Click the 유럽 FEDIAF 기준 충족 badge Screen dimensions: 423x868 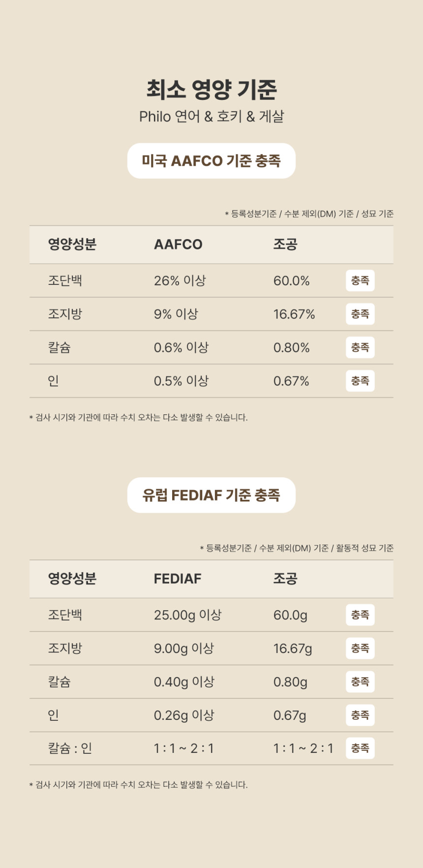pos(211,495)
